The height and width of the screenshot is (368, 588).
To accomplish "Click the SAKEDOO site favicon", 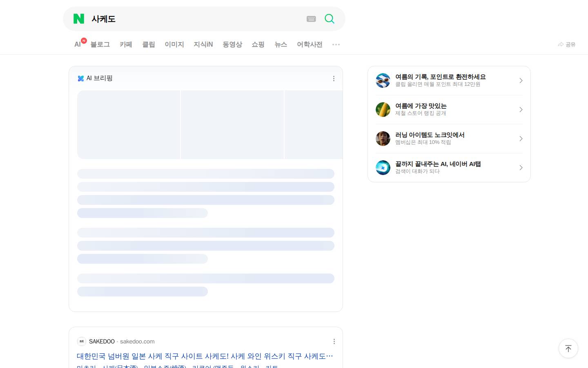I will [82, 341].
